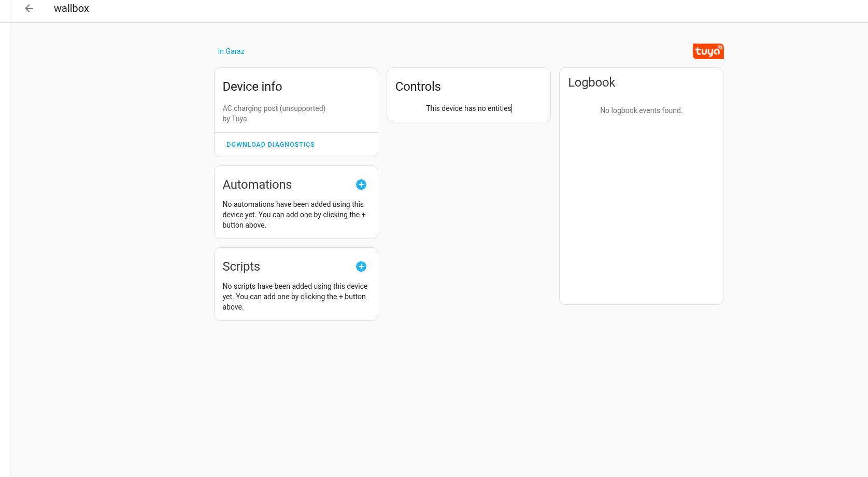Click the Automations card heading
Image resolution: width=868 pixels, height=477 pixels.
tap(257, 184)
